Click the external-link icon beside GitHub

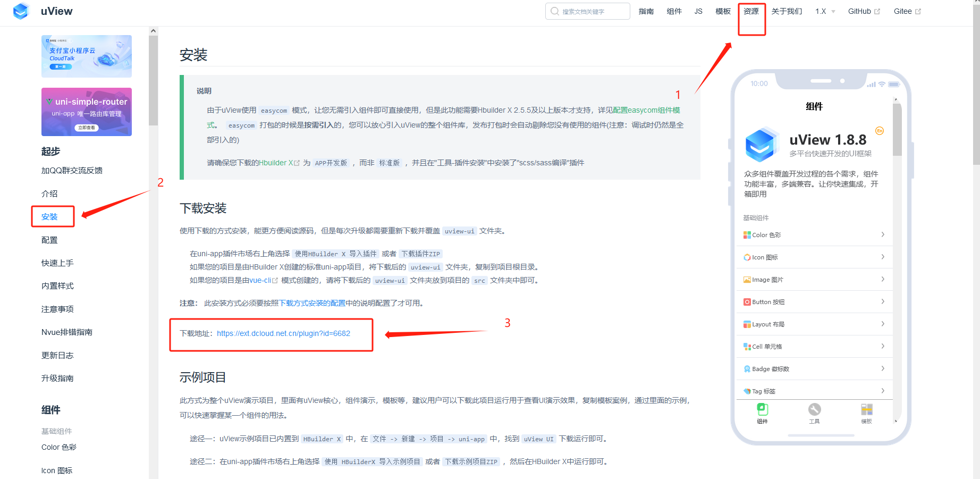tap(877, 12)
